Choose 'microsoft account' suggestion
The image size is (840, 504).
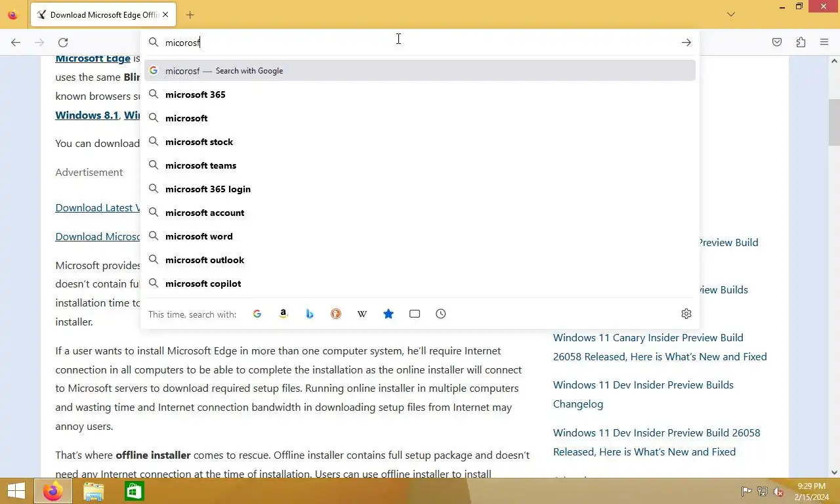click(x=420, y=213)
